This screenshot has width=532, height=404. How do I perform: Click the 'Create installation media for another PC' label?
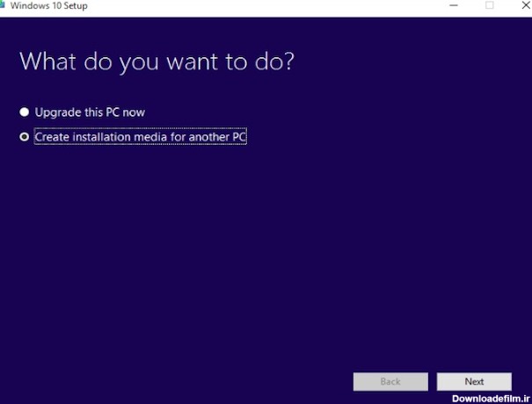[x=141, y=137]
